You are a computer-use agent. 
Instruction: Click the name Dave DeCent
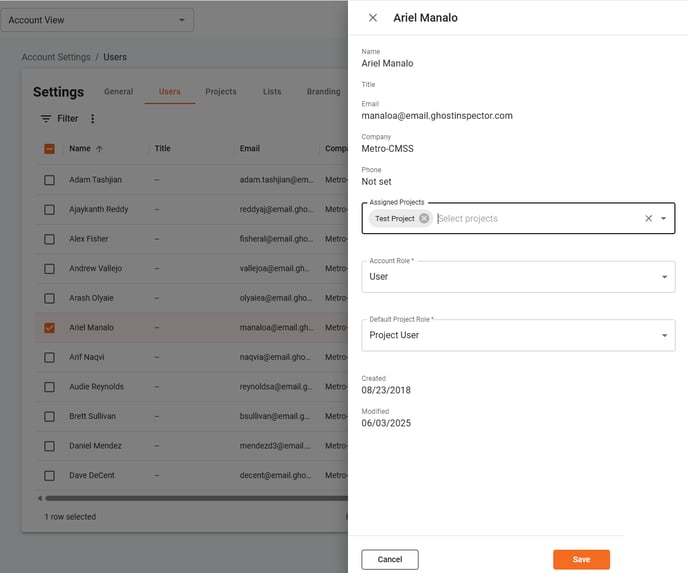(x=92, y=475)
